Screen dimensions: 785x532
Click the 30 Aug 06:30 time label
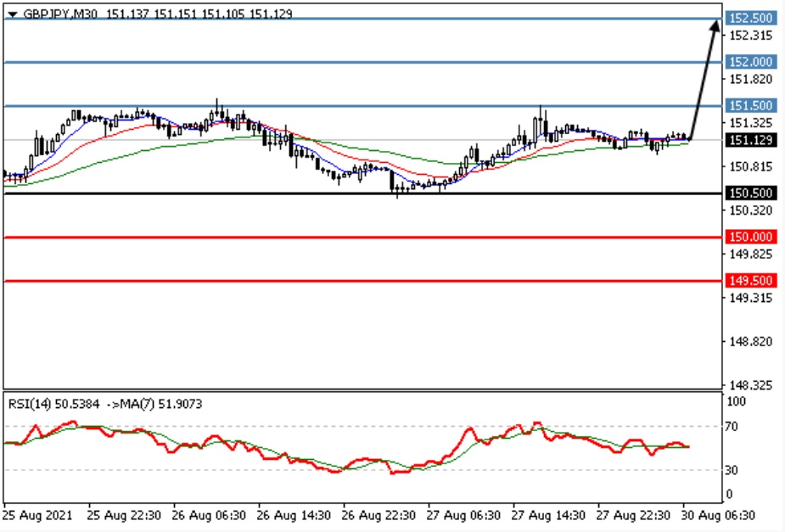click(719, 515)
